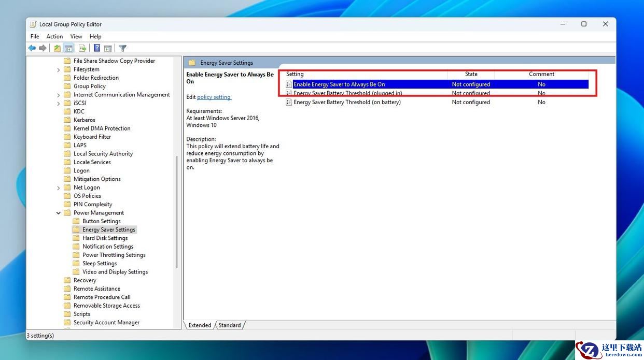This screenshot has width=644, height=360.
Task: Open the File menu
Action: [x=35, y=36]
